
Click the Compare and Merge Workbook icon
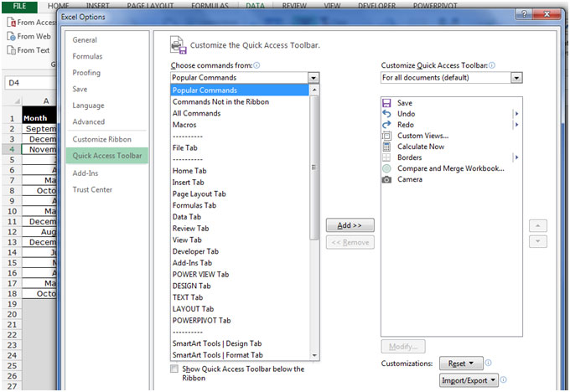coord(386,168)
